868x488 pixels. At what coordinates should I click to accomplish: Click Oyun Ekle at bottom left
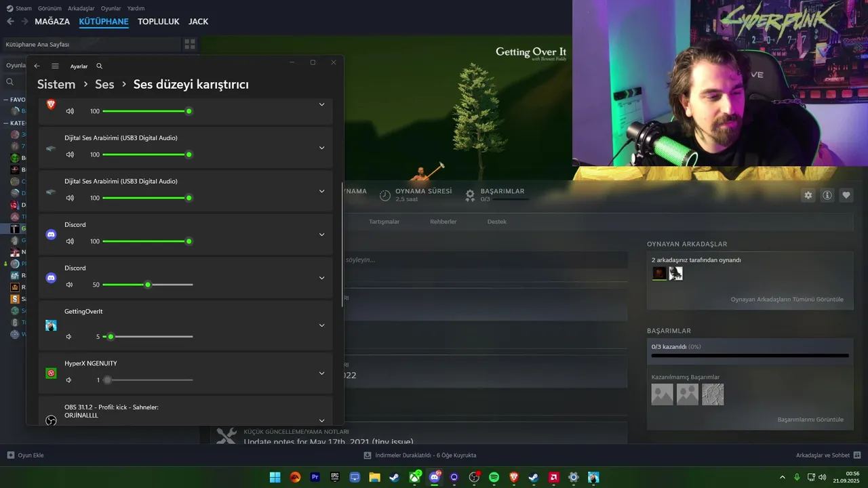tap(25, 455)
